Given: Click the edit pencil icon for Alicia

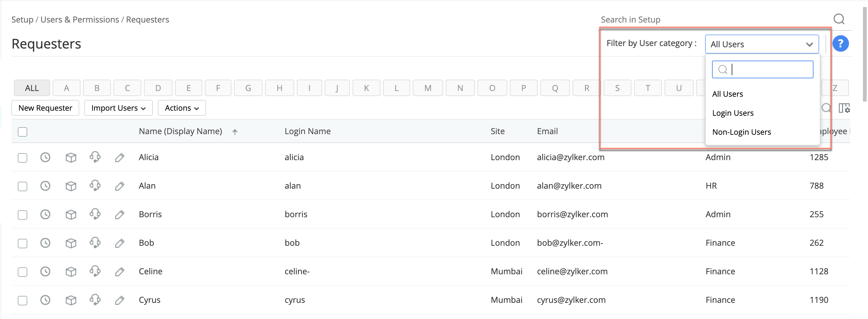Looking at the screenshot, I should pos(120,158).
